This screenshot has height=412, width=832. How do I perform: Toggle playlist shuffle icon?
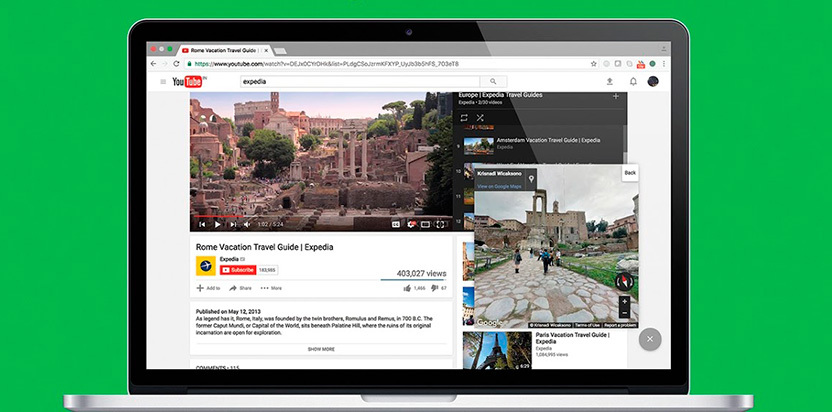480,117
